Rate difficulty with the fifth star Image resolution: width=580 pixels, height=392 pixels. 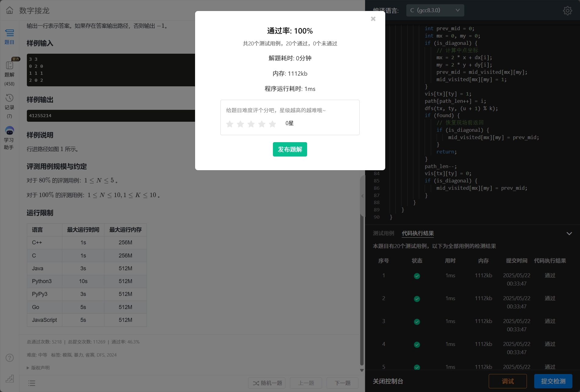pyautogui.click(x=272, y=124)
